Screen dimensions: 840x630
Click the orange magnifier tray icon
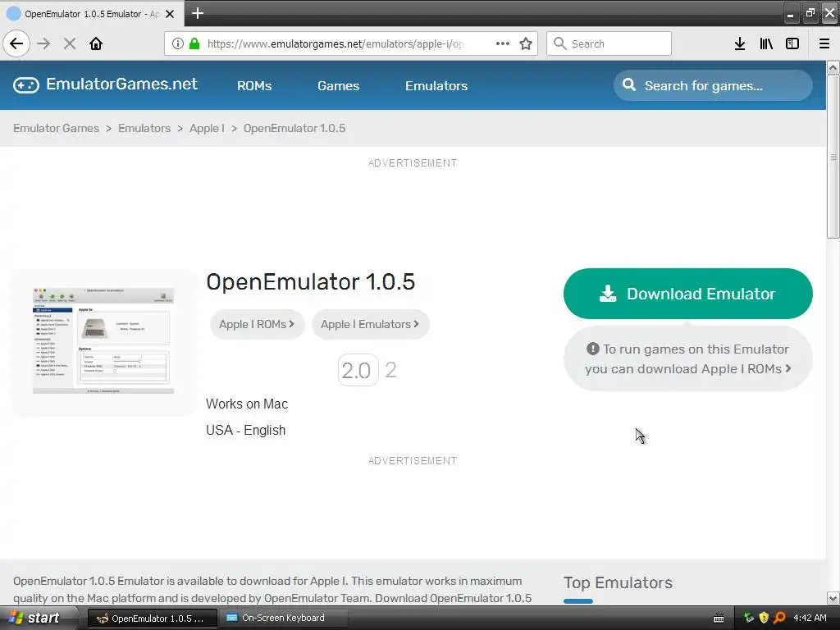pyautogui.click(x=779, y=618)
